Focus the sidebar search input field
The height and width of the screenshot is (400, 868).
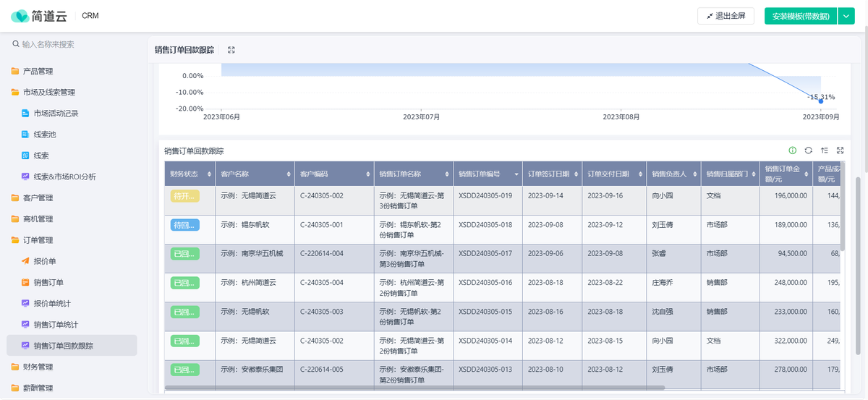click(x=72, y=44)
